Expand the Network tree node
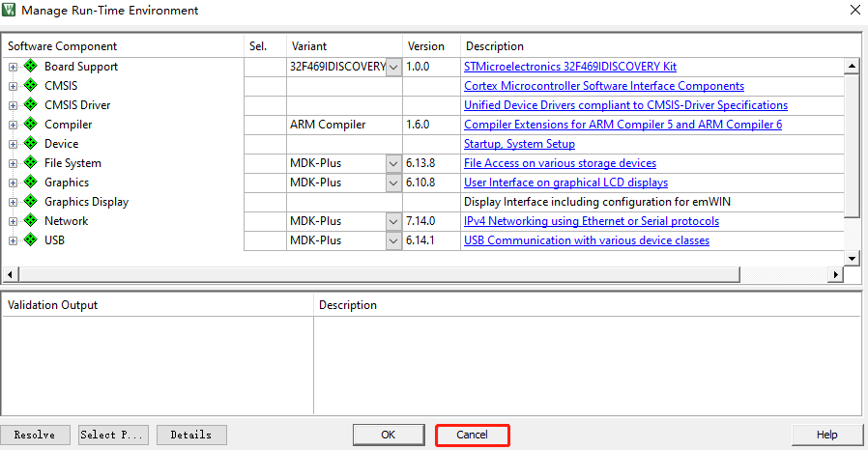Viewport: 868px width, 450px height. point(13,222)
